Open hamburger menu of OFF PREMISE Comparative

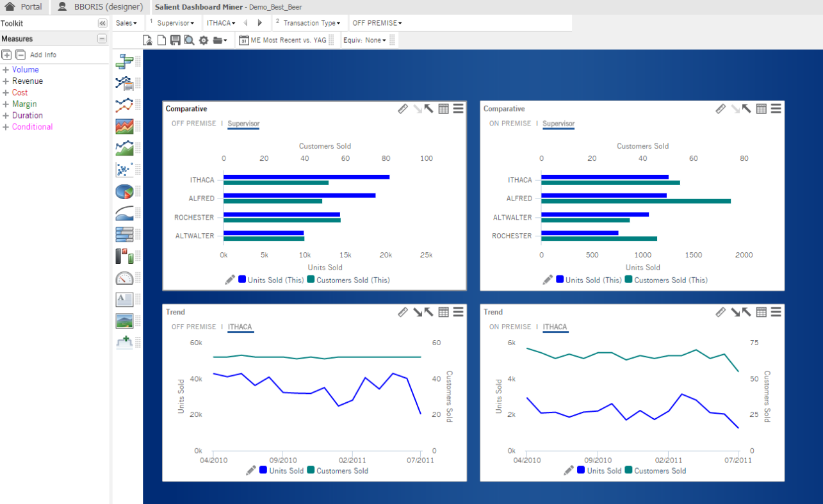[458, 109]
